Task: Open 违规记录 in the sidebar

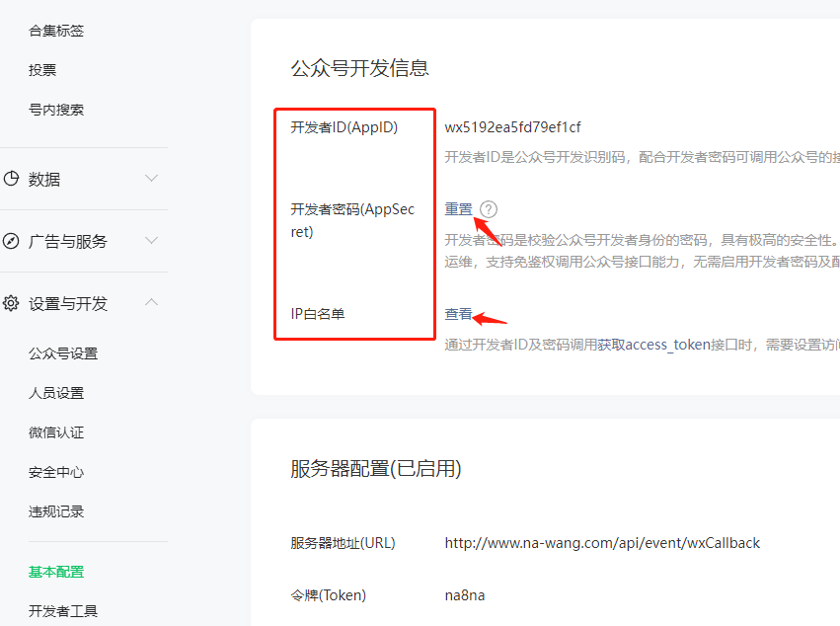Action: tap(56, 511)
